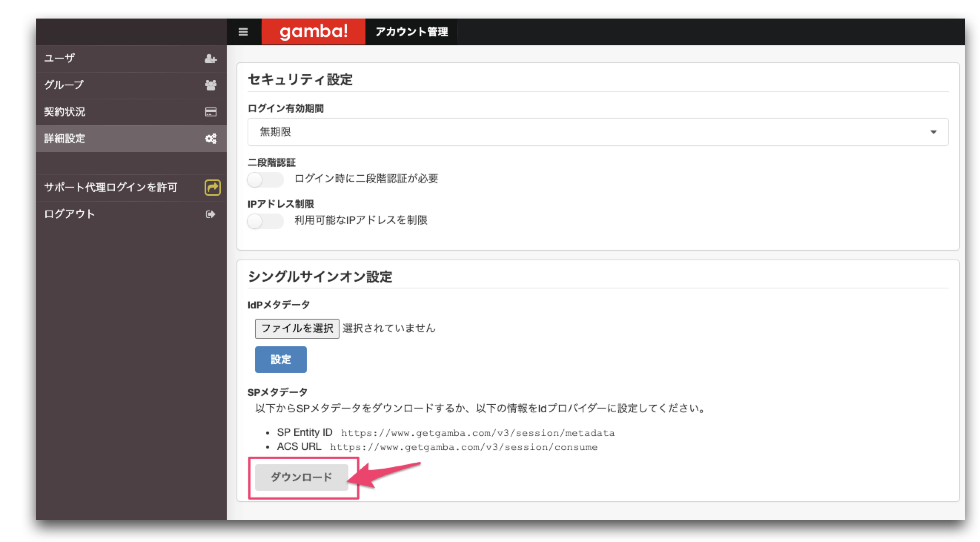Click the アカウント管理 header title

pyautogui.click(x=411, y=32)
